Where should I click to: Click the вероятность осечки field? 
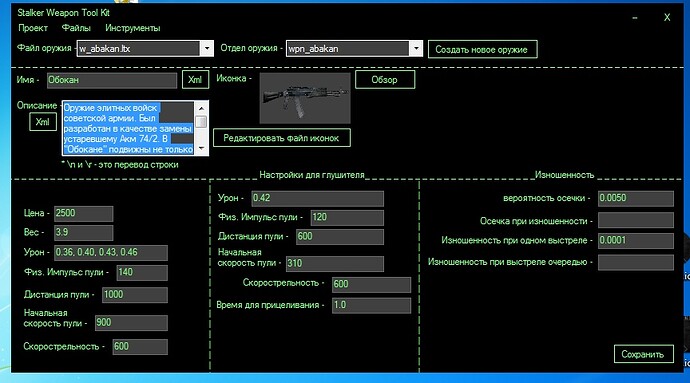pos(635,198)
